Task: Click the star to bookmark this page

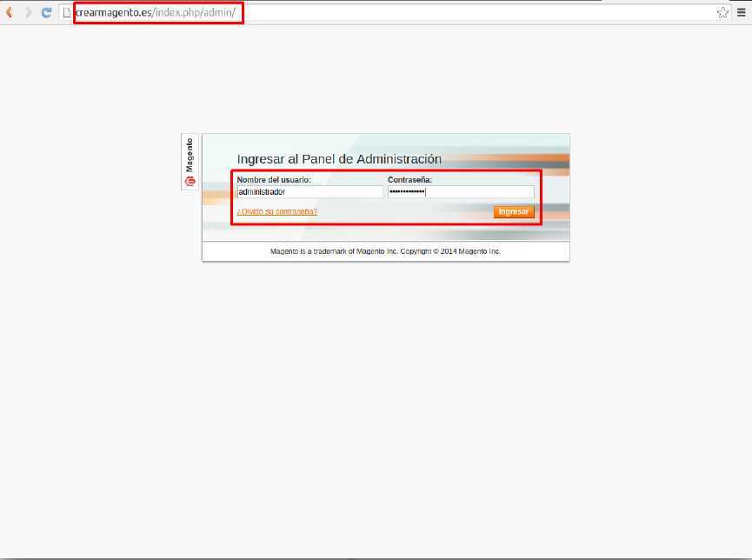Action: (722, 12)
